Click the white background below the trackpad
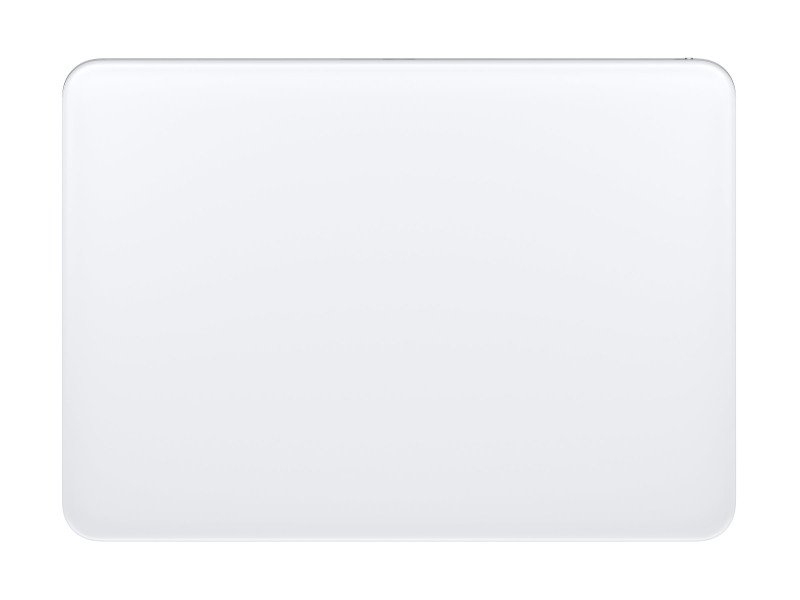 point(399,571)
